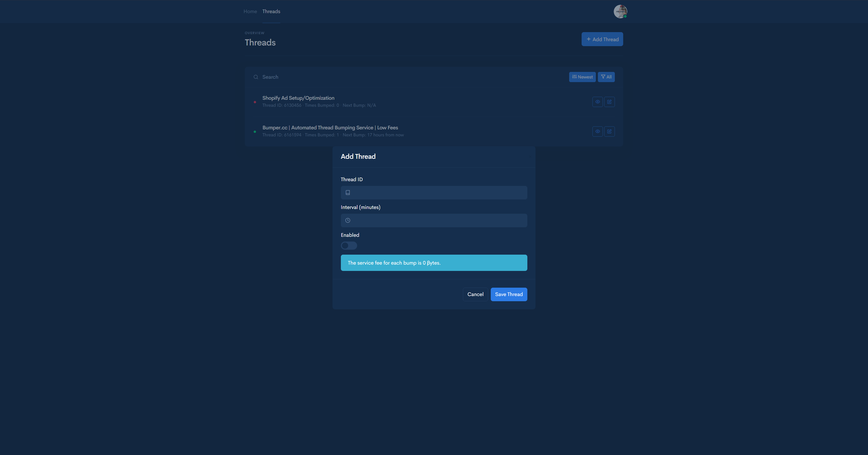Focus the Thread ID input field

pyautogui.click(x=434, y=193)
